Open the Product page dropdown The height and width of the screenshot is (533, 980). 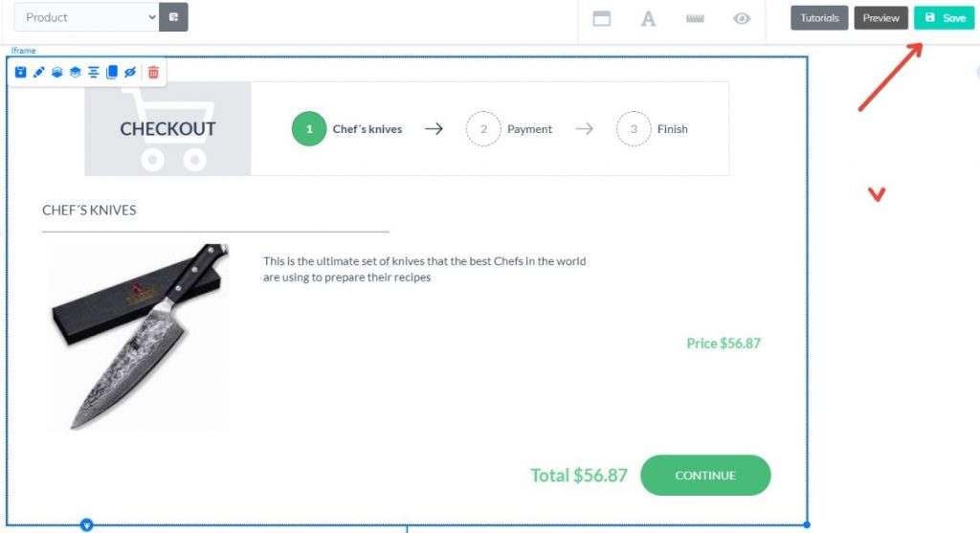(x=86, y=17)
